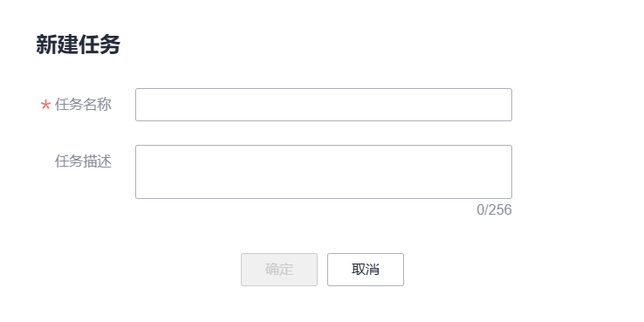Select the large textarea above 0/256
The width and height of the screenshot is (644, 322).
[324, 172]
